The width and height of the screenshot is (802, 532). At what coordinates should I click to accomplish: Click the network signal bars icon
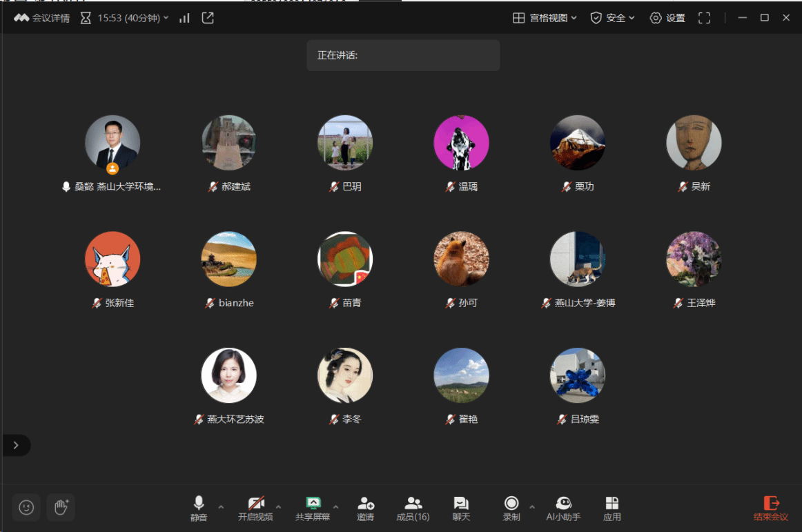pyautogui.click(x=184, y=18)
